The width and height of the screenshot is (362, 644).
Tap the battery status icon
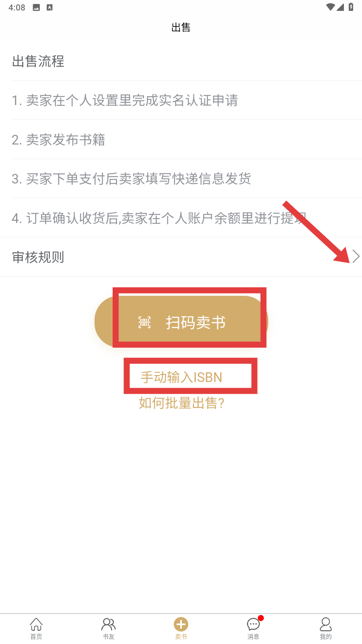point(351,7)
